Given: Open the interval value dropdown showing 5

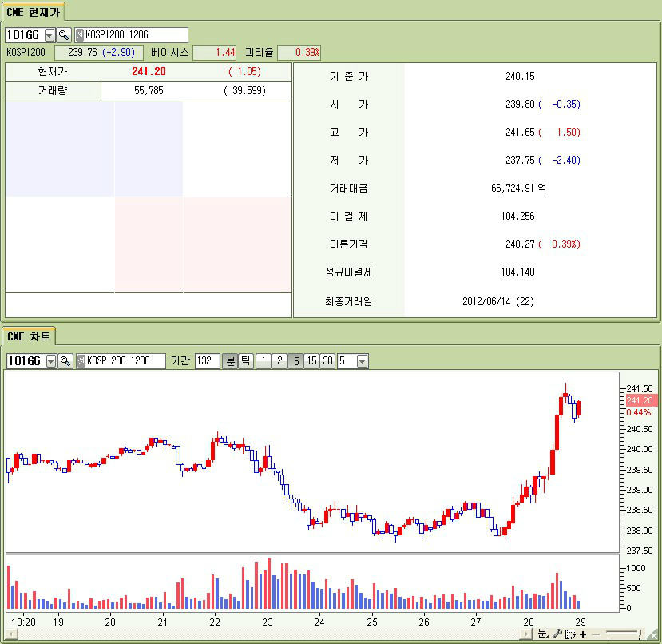Looking at the screenshot, I should (x=363, y=361).
